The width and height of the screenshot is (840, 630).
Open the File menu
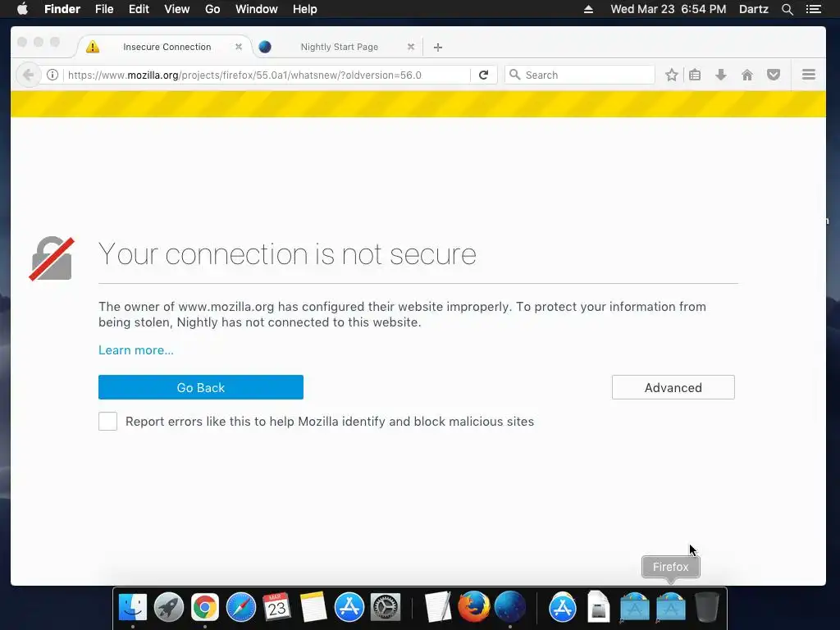coord(104,9)
